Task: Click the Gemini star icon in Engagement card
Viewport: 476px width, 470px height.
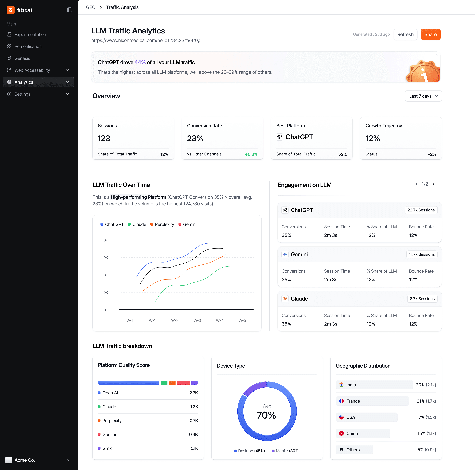Action: 285,255
